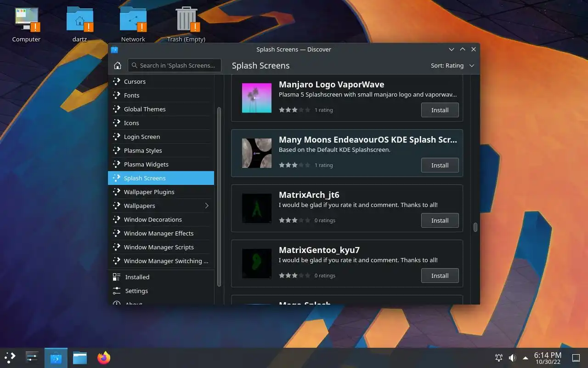Go to Discover home page icon
The width and height of the screenshot is (588, 368).
point(118,65)
